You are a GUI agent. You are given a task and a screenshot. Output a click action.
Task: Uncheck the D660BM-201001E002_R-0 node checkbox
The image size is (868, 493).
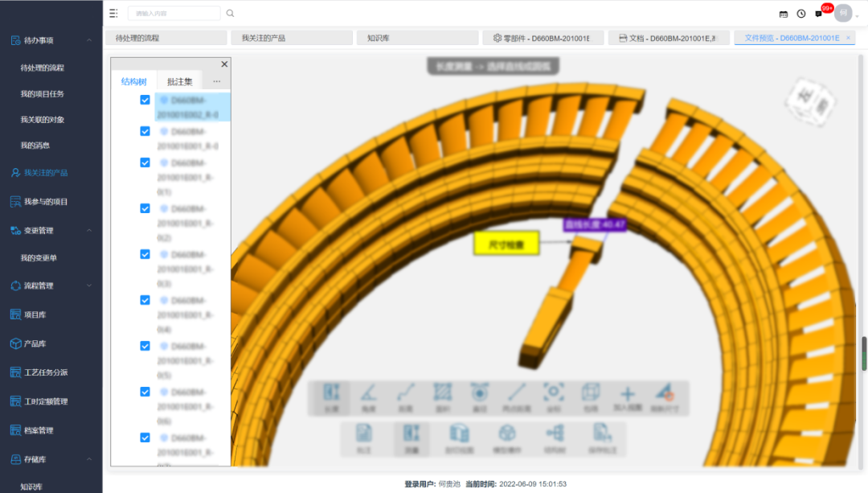[145, 100]
